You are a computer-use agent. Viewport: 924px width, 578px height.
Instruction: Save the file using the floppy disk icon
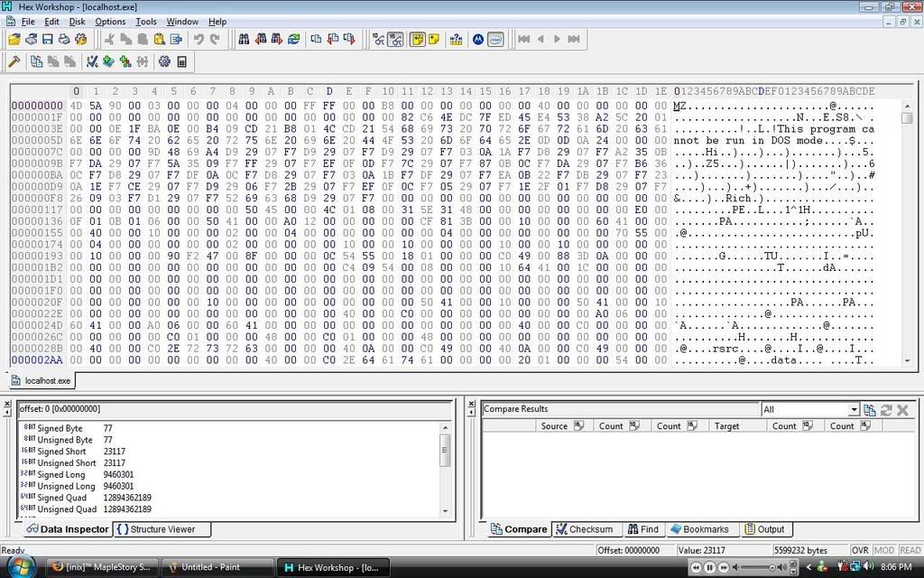click(48, 40)
